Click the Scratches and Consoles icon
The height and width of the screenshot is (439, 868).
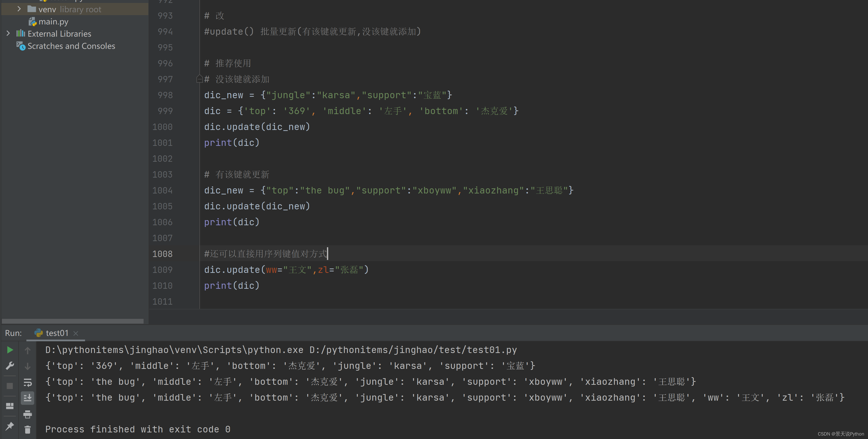[21, 46]
